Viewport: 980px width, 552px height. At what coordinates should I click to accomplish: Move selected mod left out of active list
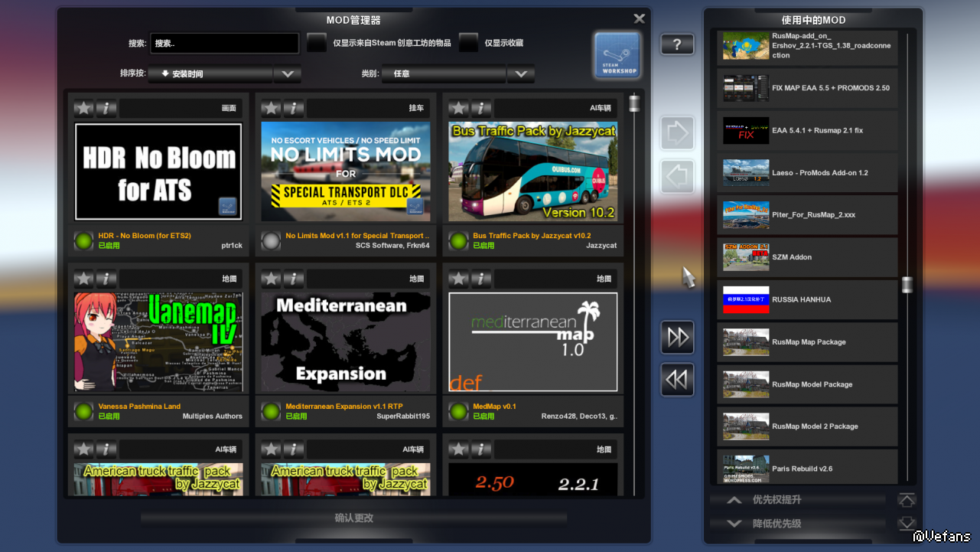coord(677,176)
